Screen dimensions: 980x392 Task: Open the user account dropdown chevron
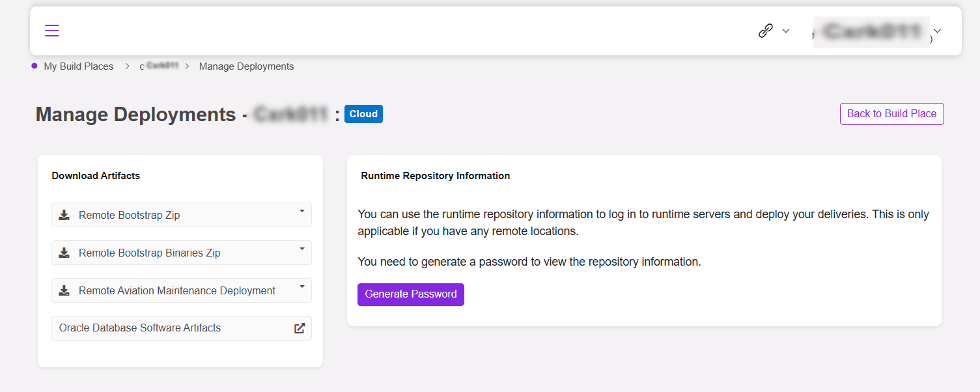[x=938, y=31]
